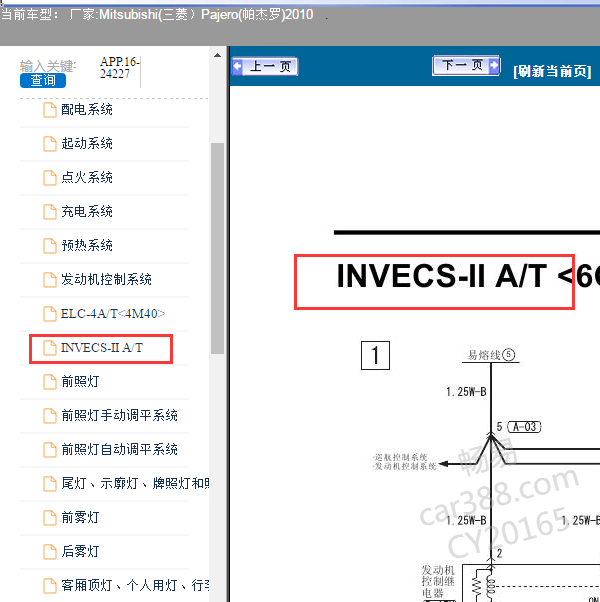Click the 当前车型 Mitsubishi Pajero 2010 header text
The width and height of the screenshot is (600, 602).
pos(157,15)
